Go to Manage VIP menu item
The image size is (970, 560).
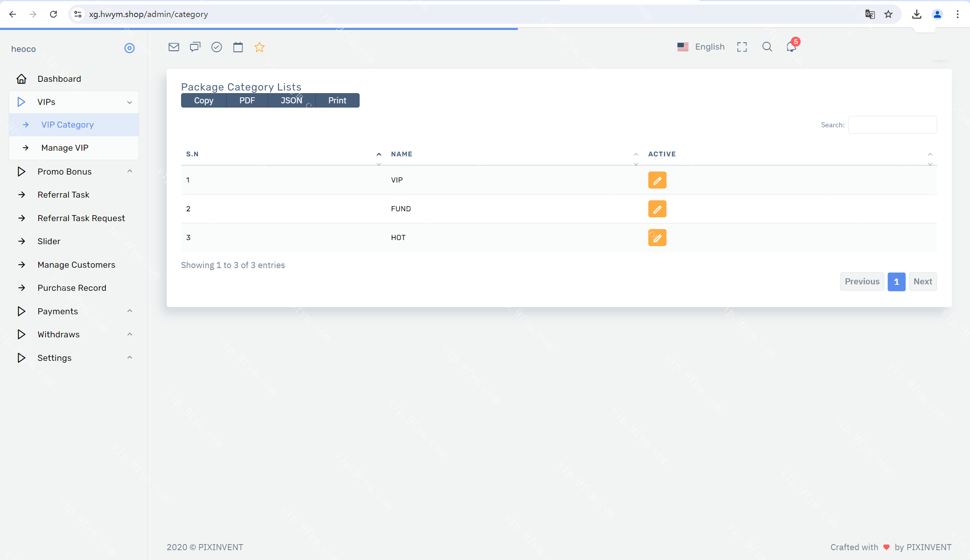(65, 148)
